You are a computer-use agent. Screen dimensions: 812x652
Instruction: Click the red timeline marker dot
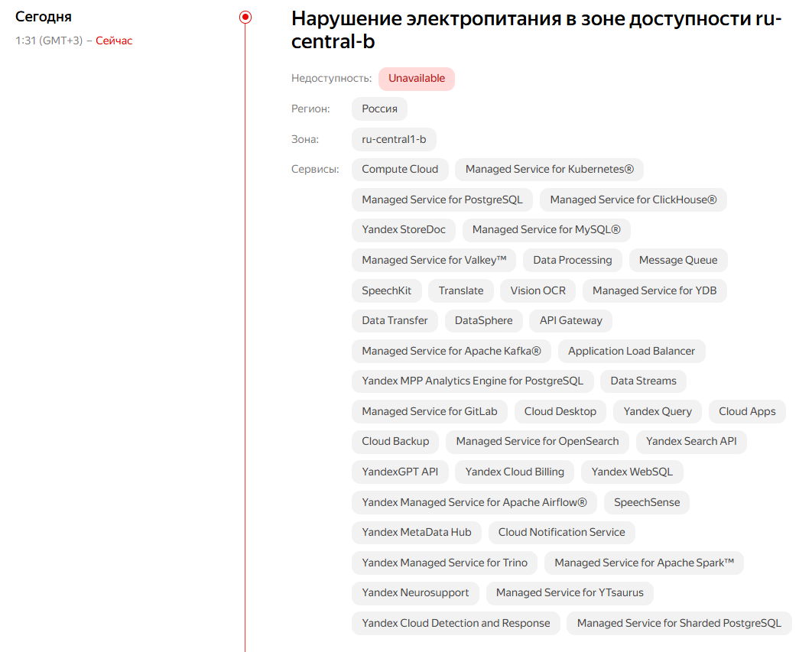click(245, 17)
